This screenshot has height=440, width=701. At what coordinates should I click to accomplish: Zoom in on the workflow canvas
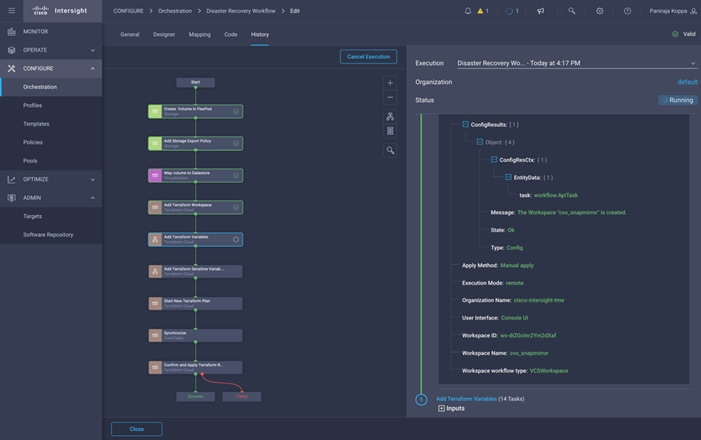390,83
